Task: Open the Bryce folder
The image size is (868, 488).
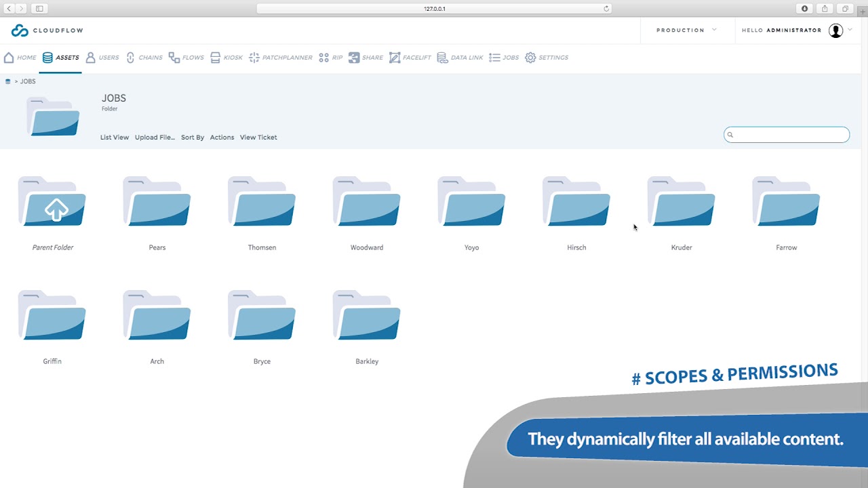Action: coord(262,315)
